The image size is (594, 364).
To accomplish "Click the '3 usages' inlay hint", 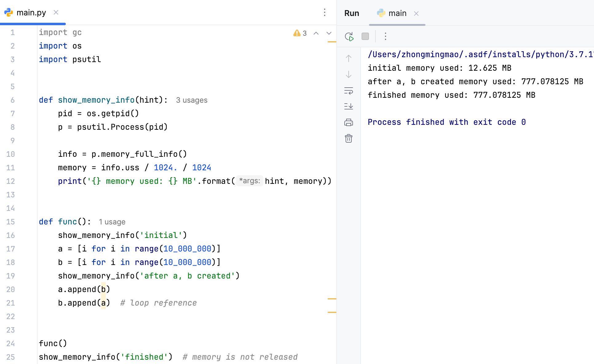I will (x=192, y=100).
